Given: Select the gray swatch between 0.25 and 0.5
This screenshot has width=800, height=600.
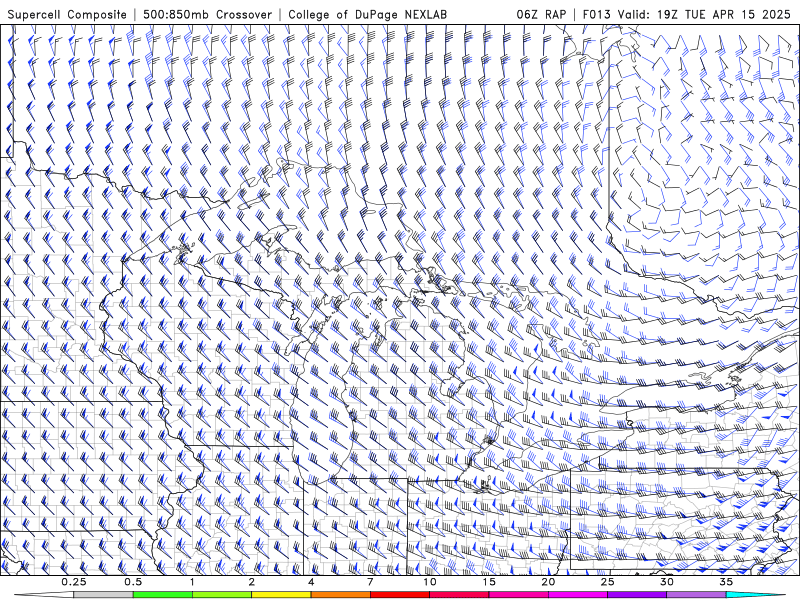Looking at the screenshot, I should point(103,595).
